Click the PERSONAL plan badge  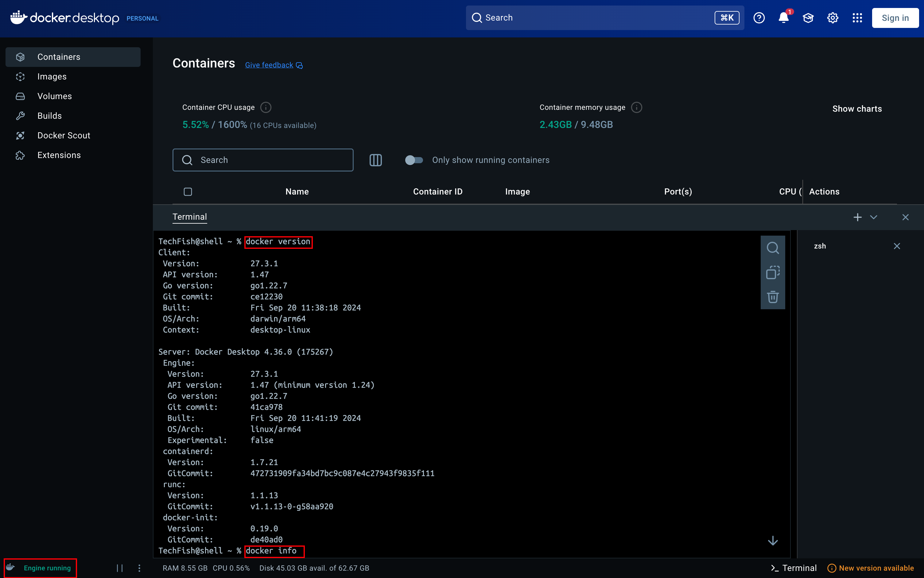pyautogui.click(x=142, y=18)
